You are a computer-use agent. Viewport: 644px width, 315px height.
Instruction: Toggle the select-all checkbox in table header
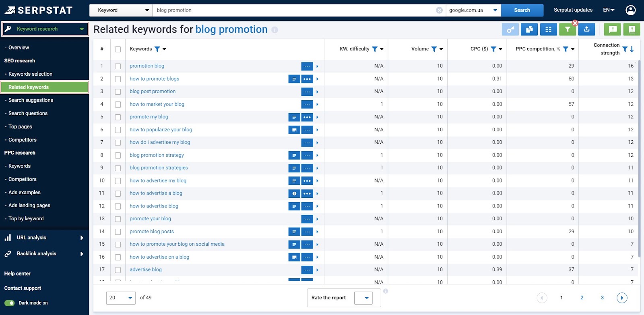click(118, 49)
